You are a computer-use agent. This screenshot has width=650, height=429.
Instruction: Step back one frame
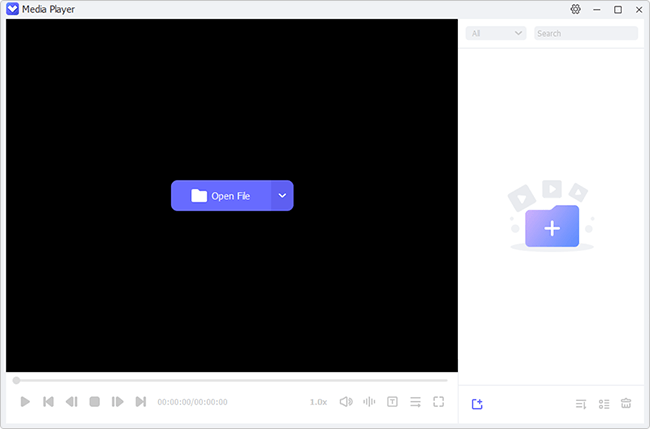pyautogui.click(x=71, y=402)
